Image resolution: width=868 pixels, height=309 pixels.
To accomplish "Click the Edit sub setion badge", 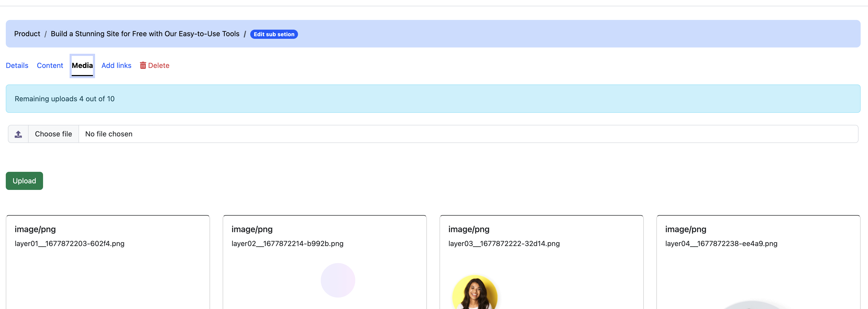I will (274, 34).
